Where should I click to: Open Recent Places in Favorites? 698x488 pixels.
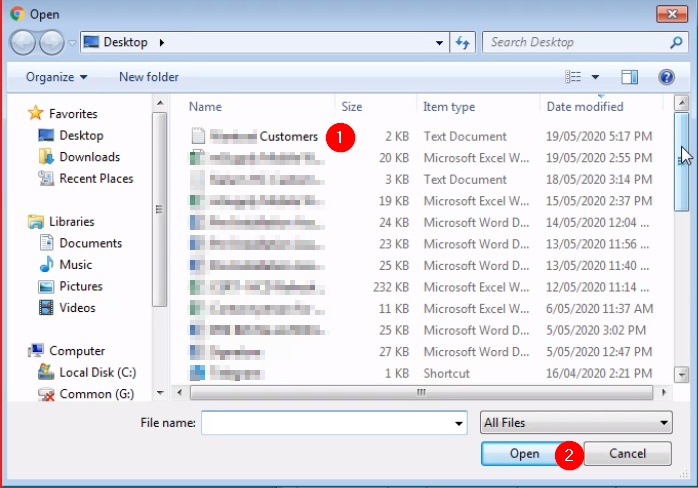[x=96, y=179]
